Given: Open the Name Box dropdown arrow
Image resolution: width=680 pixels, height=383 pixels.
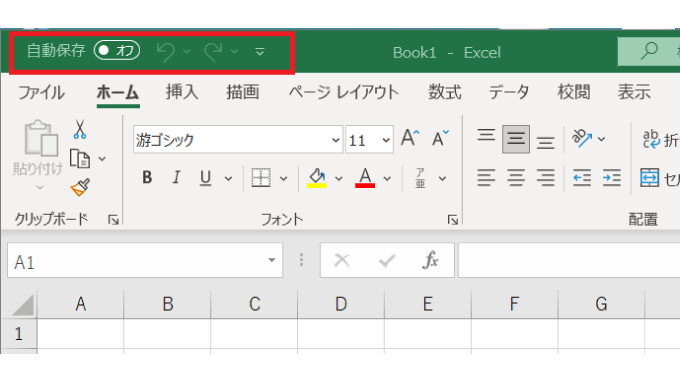Looking at the screenshot, I should pos(271,260).
